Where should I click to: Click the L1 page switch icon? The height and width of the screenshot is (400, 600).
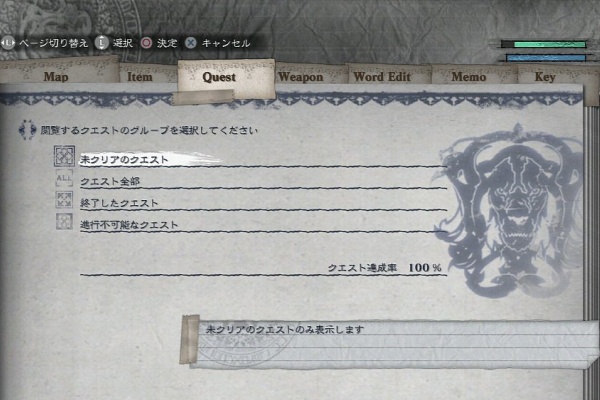coord(8,43)
